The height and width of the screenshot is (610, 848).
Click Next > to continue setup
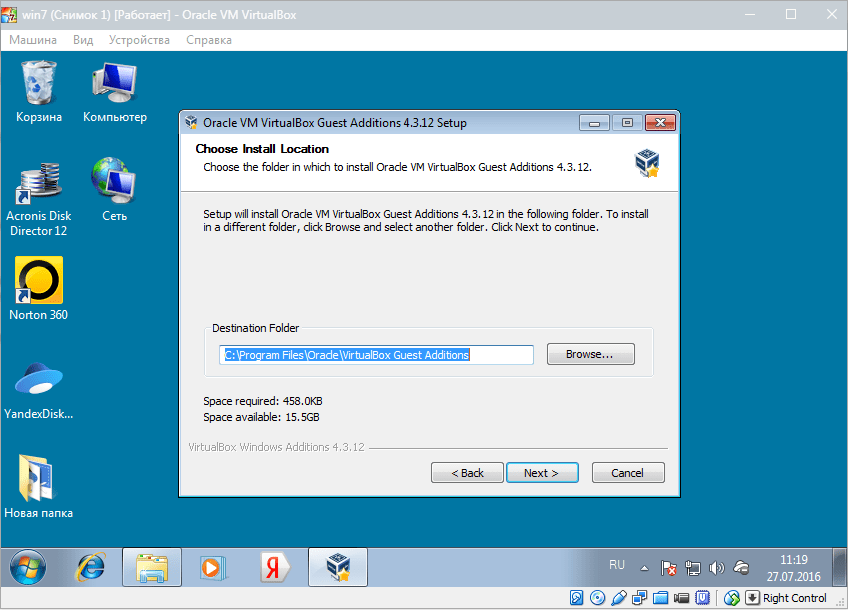coord(542,473)
